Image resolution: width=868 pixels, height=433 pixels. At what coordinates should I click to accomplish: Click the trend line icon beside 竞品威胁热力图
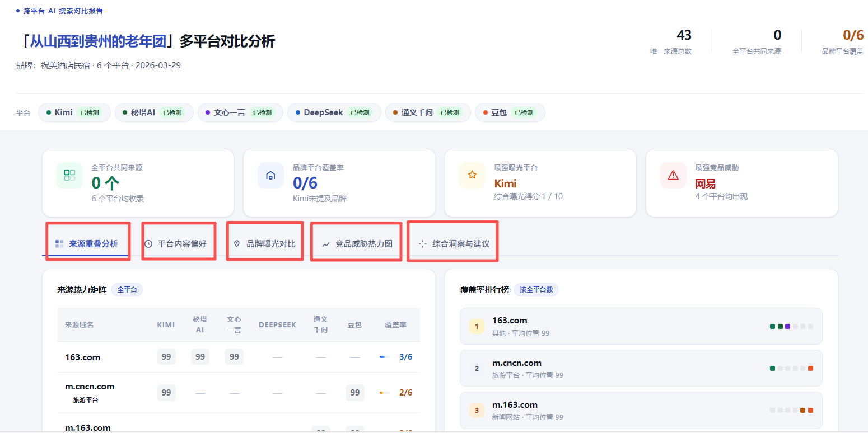(x=325, y=244)
